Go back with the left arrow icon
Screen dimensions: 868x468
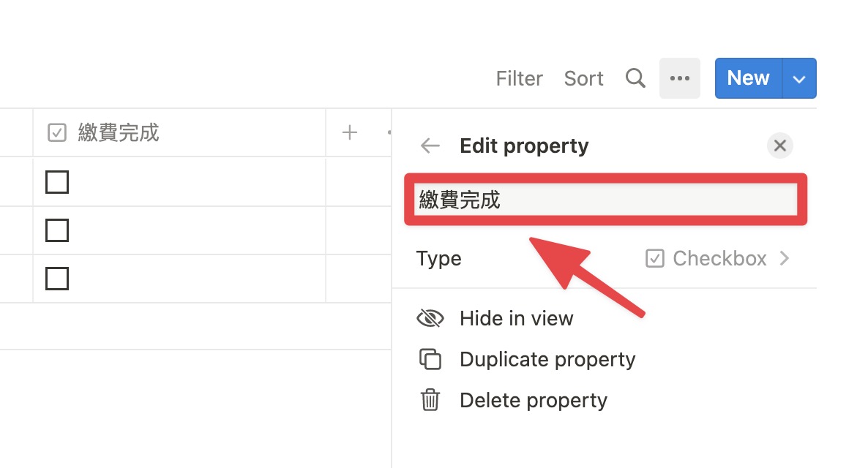(430, 146)
